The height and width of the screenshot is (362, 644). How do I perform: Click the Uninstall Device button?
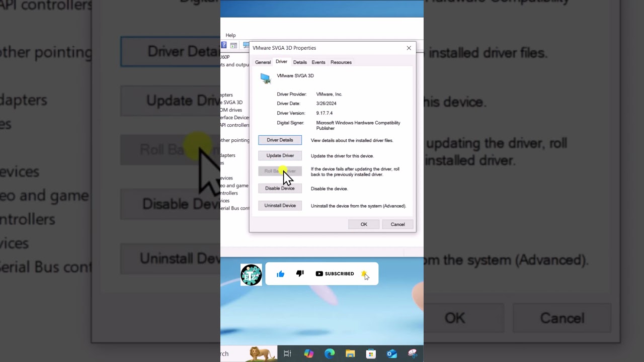coord(280,205)
